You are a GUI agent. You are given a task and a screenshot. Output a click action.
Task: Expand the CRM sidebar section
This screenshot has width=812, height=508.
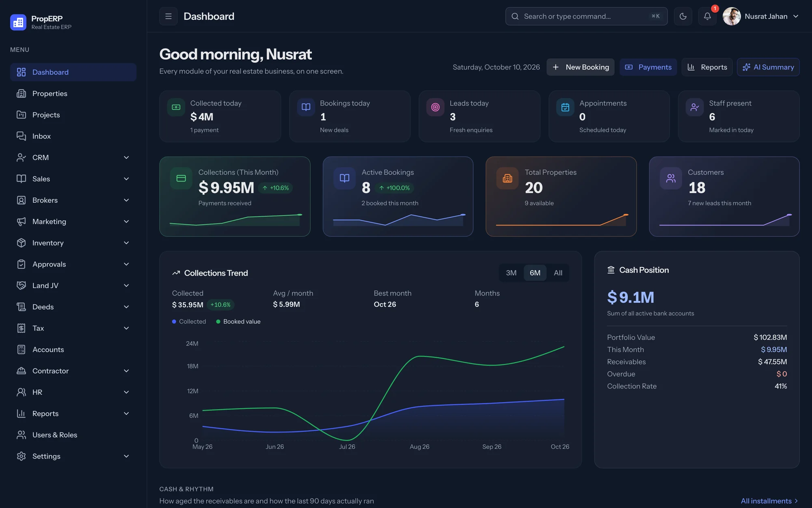pos(73,157)
